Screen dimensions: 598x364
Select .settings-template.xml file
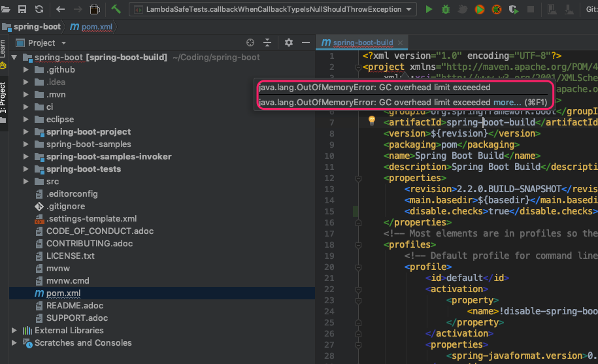[91, 219]
